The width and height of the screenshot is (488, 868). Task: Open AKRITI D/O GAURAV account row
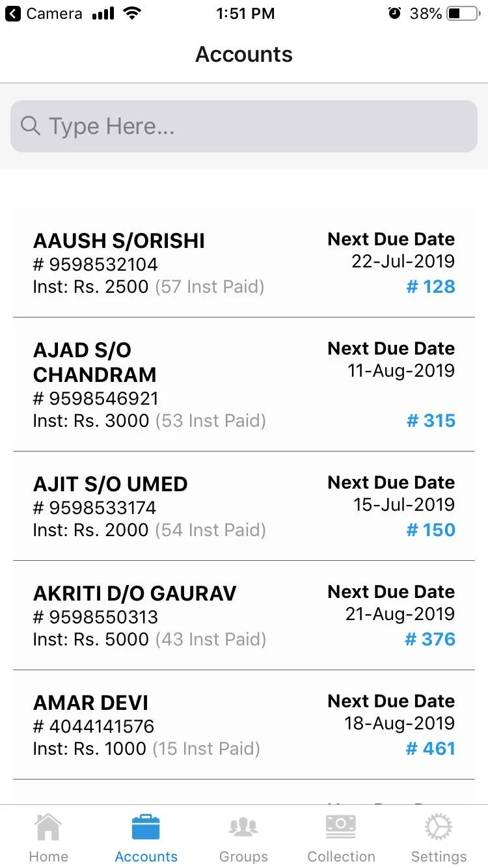(x=244, y=616)
